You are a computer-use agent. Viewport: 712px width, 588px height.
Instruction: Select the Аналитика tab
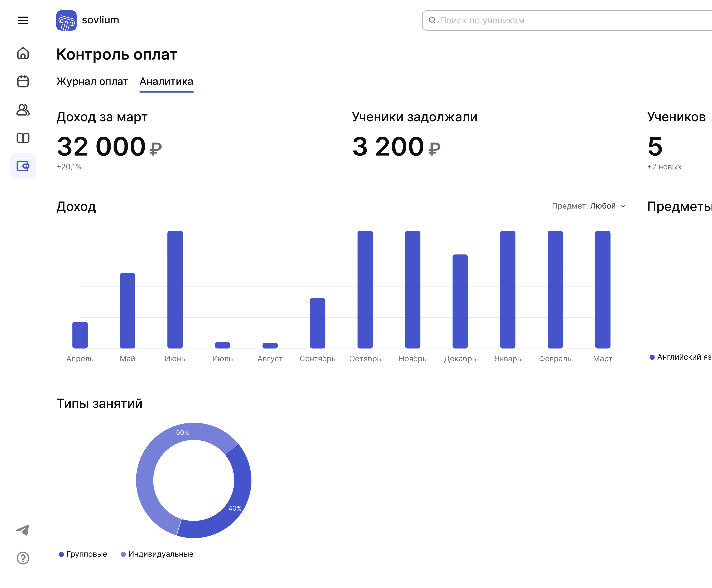click(x=166, y=82)
